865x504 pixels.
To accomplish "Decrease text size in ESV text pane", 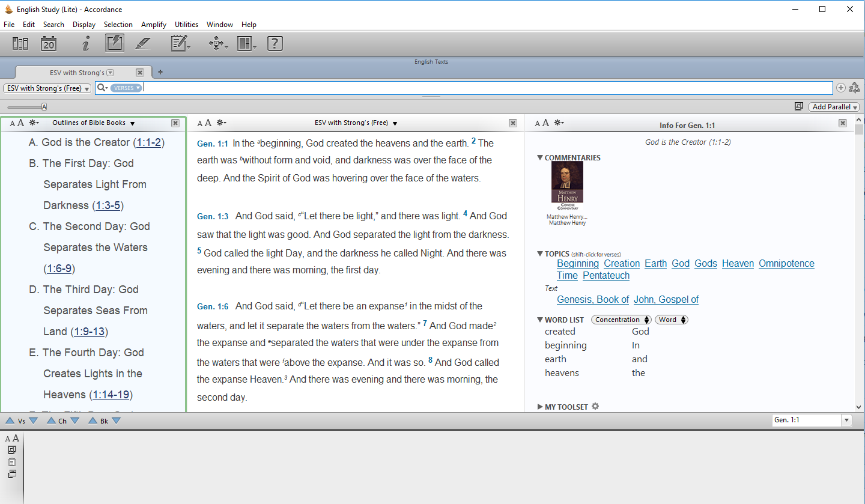I will [x=199, y=123].
